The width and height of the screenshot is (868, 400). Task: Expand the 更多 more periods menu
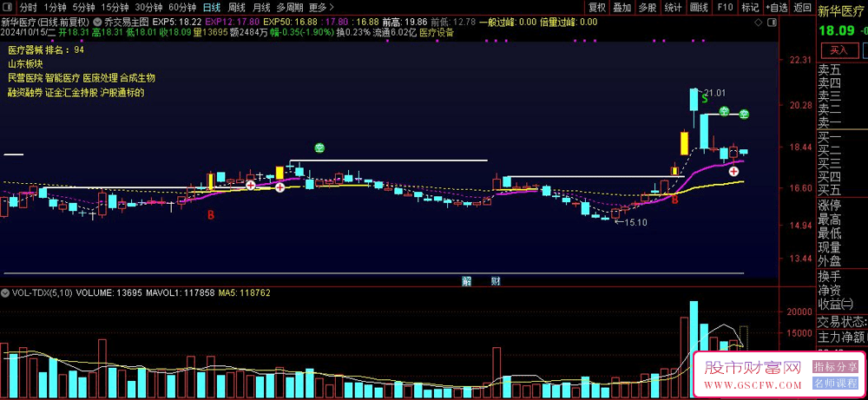click(x=322, y=8)
